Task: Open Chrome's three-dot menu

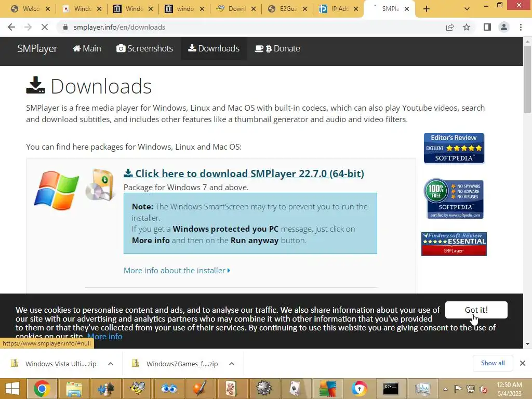Action: click(521, 27)
